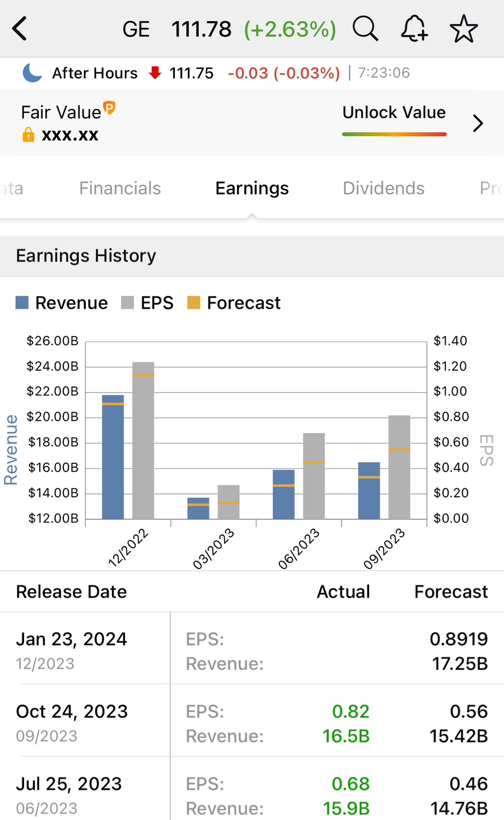Image resolution: width=504 pixels, height=820 pixels.
Task: Tap the 16.5B actual revenue value
Action: click(x=346, y=736)
